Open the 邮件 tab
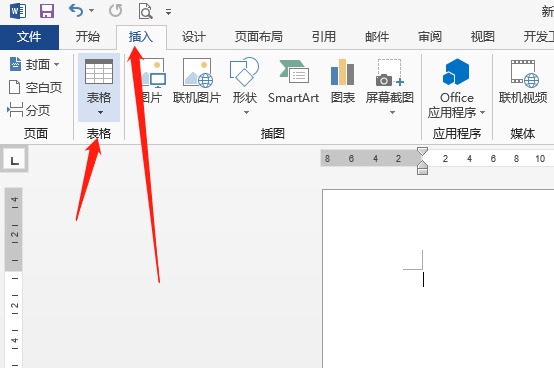The image size is (554, 368). click(x=377, y=37)
